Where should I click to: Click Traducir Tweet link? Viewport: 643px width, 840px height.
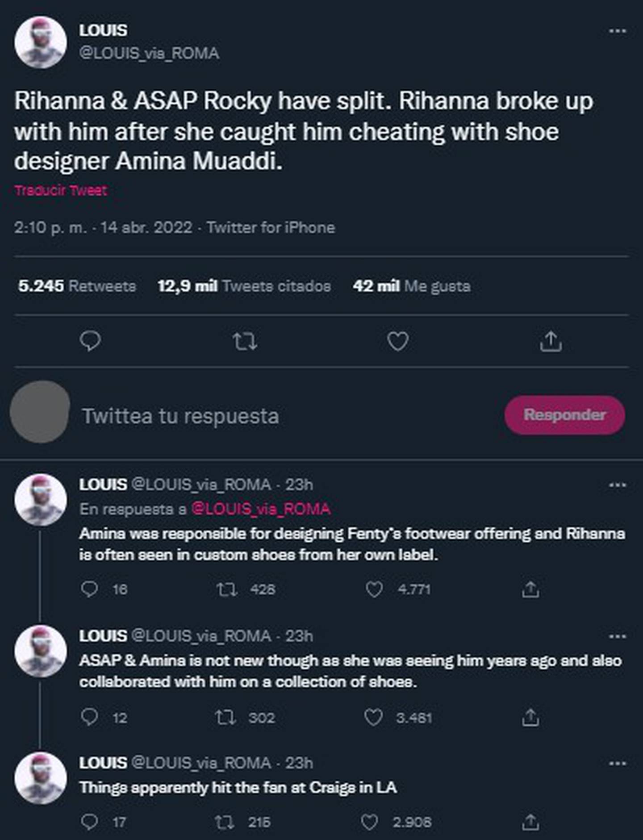(61, 191)
